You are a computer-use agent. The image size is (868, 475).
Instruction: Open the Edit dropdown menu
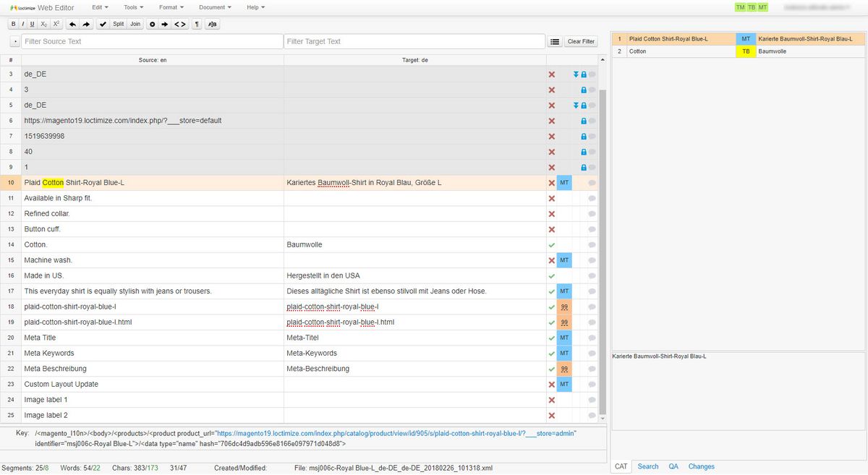(100, 7)
